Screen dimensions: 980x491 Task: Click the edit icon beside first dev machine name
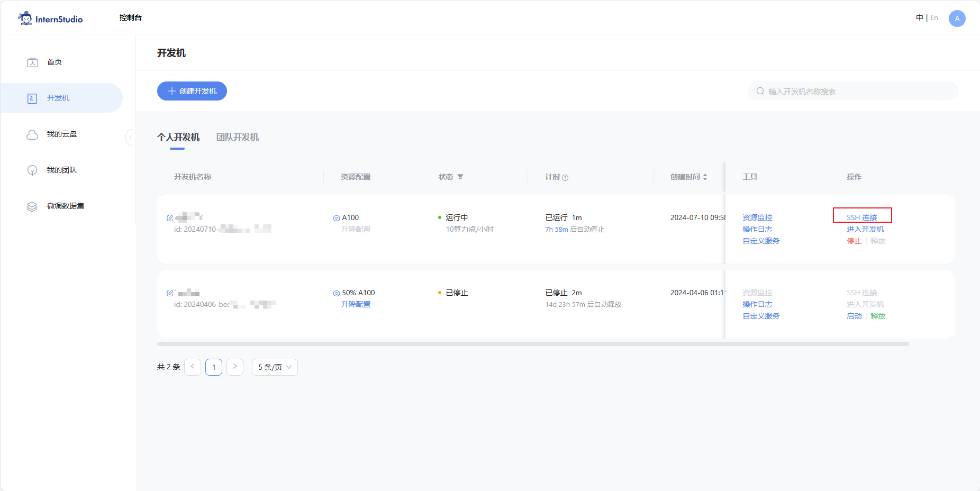[x=170, y=218]
